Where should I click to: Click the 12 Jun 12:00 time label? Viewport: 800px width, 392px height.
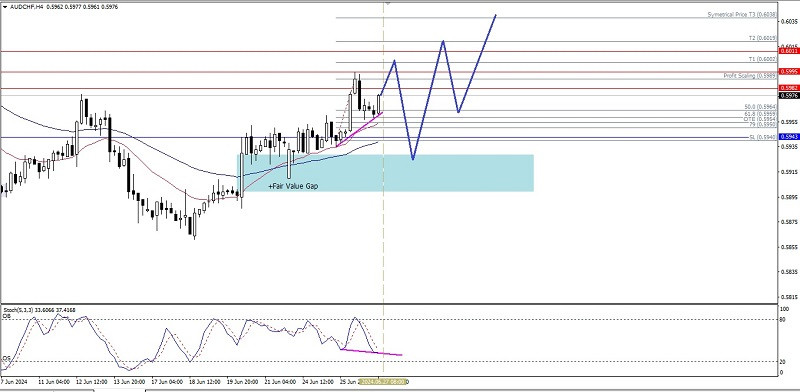[x=91, y=381]
